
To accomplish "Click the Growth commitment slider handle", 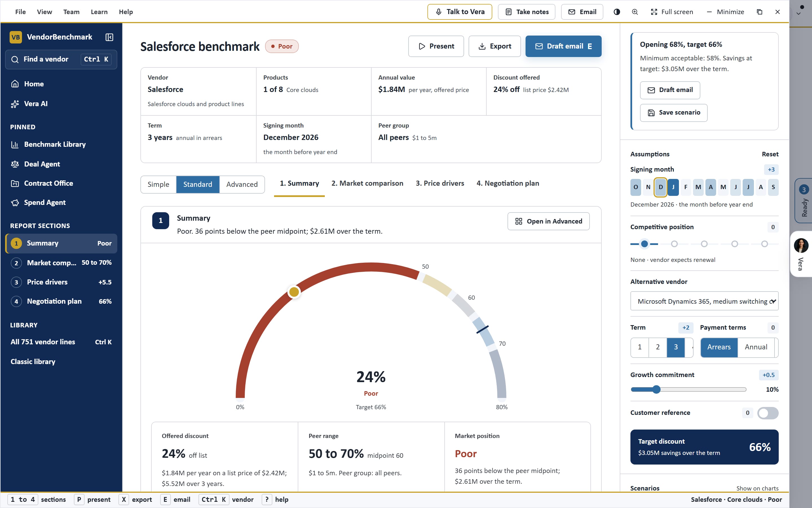I will (656, 389).
